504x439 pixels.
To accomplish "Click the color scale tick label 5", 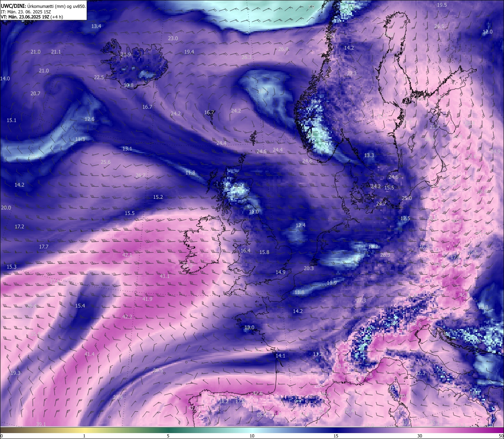I will click(x=168, y=436).
